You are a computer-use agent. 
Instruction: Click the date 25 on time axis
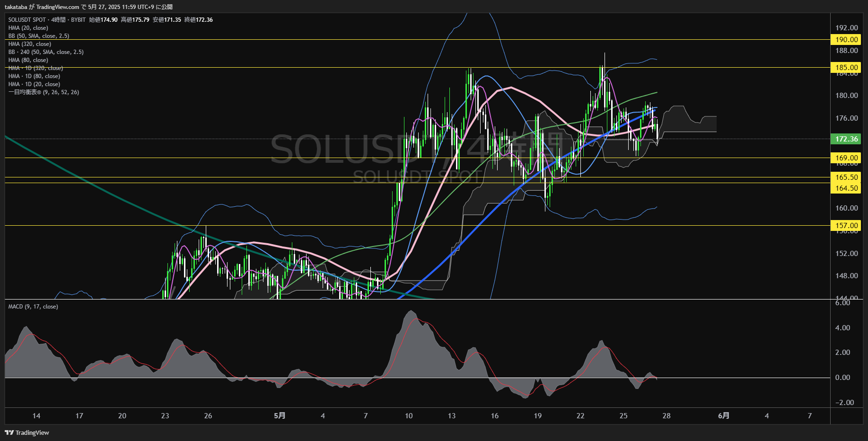click(x=623, y=416)
